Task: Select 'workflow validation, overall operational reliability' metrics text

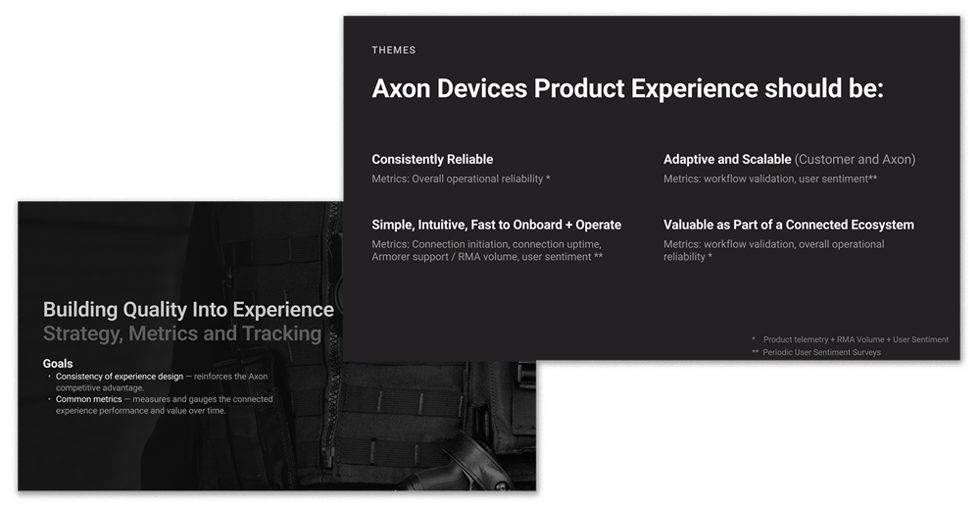Action: (x=774, y=251)
